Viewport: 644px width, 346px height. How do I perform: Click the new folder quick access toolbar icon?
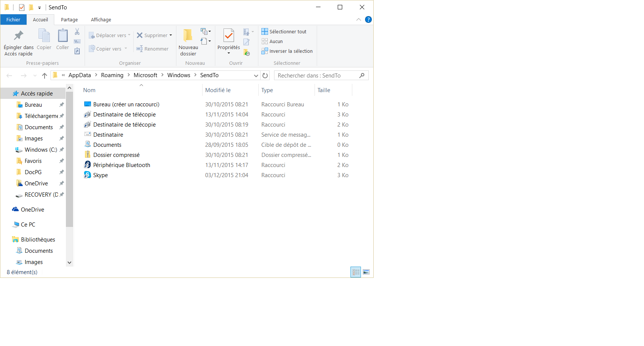click(x=31, y=7)
